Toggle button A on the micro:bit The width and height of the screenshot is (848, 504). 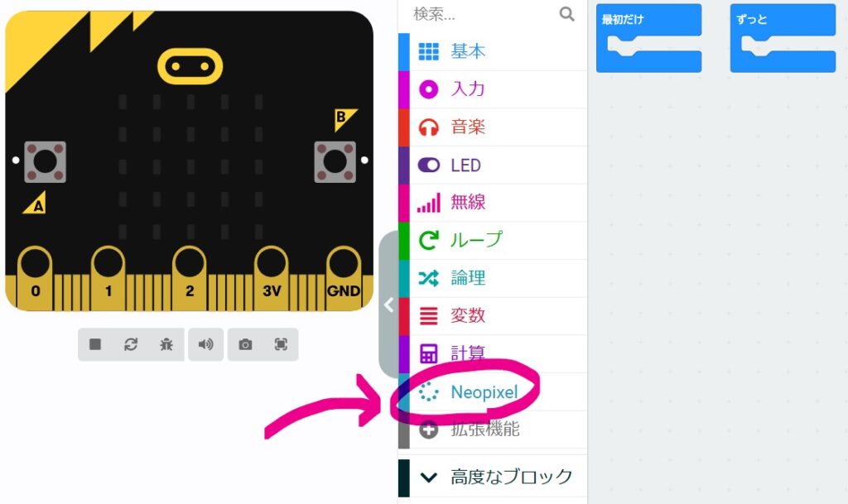pyautogui.click(x=46, y=161)
